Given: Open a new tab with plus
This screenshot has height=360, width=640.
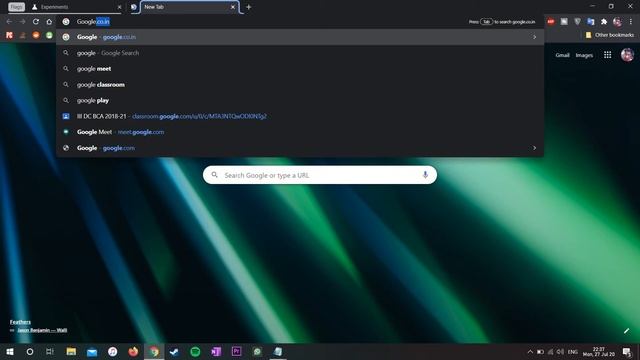Looking at the screenshot, I should (x=248, y=7).
